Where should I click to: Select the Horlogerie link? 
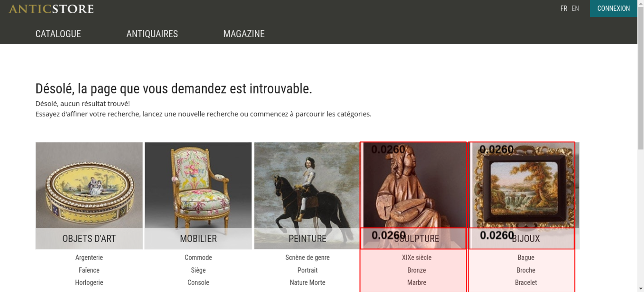(89, 283)
